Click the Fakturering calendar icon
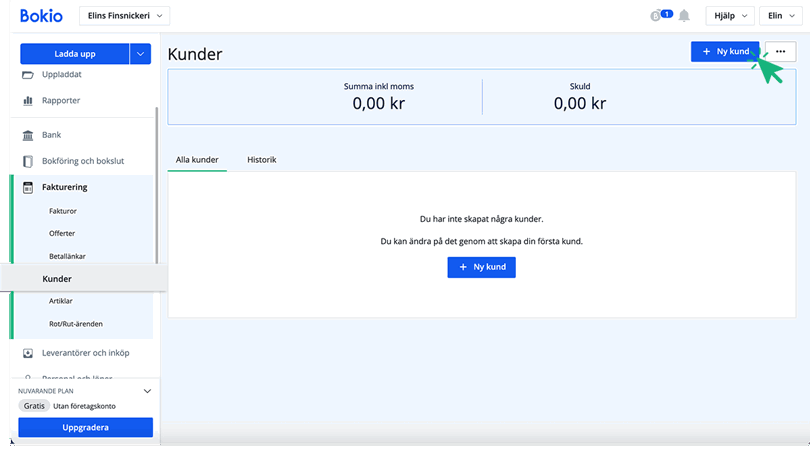 28,187
